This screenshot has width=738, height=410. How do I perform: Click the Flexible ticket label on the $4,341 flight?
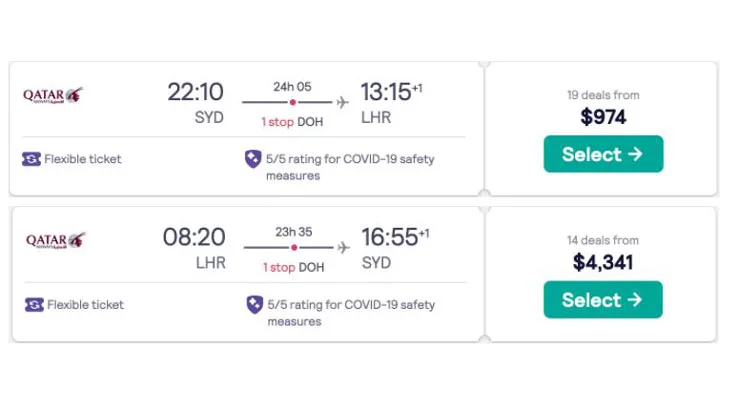pyautogui.click(x=87, y=304)
